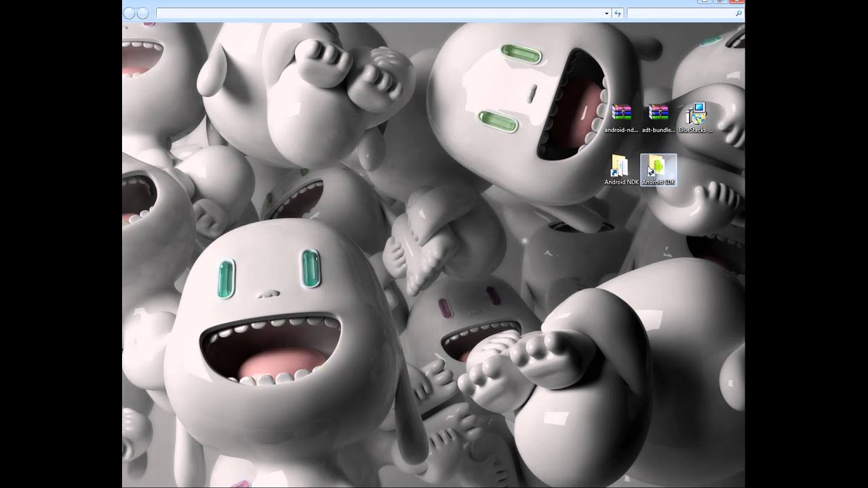Screen dimensions: 868x488
Task: Open the Android NDK folder shortcut
Action: coord(621,170)
